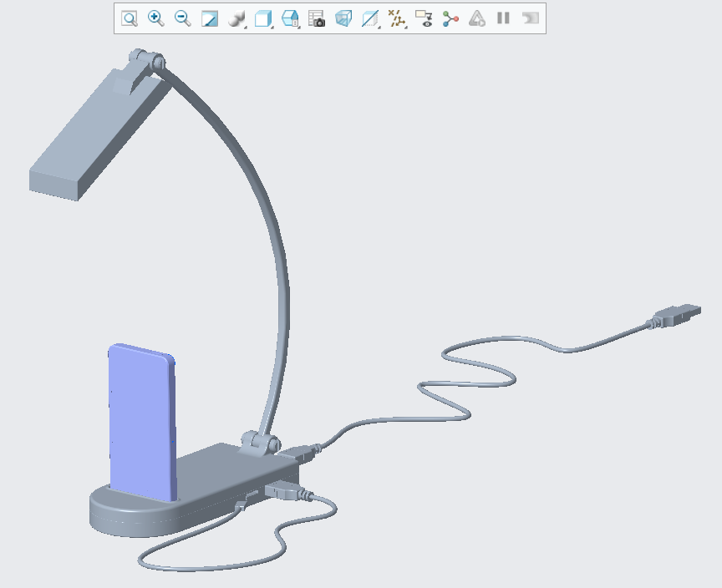Toggle the Spin Center icon
722x588 pixels.
450,19
